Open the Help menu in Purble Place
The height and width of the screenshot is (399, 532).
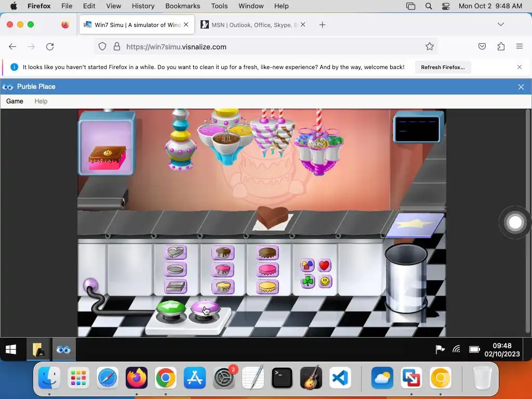(x=41, y=101)
